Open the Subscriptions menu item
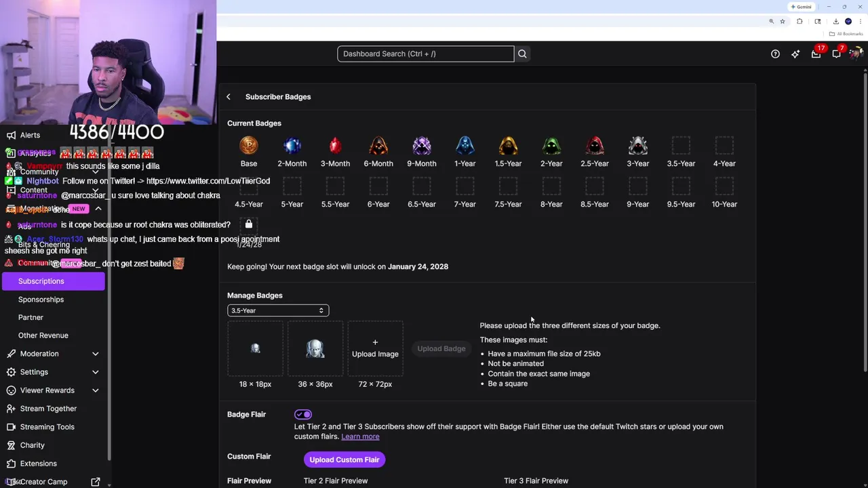 53,281
